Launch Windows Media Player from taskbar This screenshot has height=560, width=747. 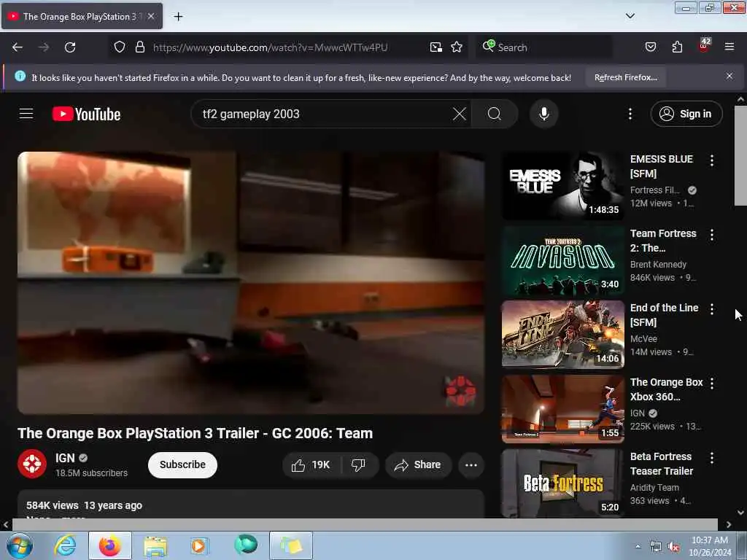(199, 545)
